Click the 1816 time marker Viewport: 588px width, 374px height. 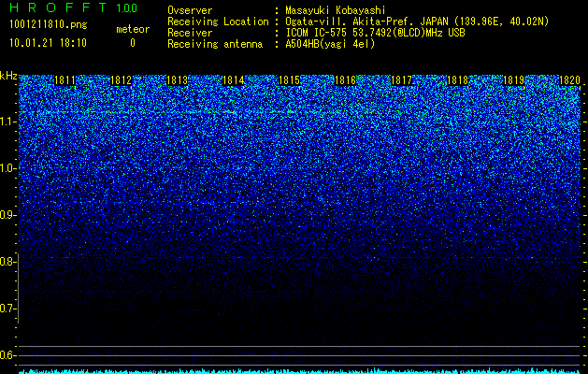coord(345,80)
